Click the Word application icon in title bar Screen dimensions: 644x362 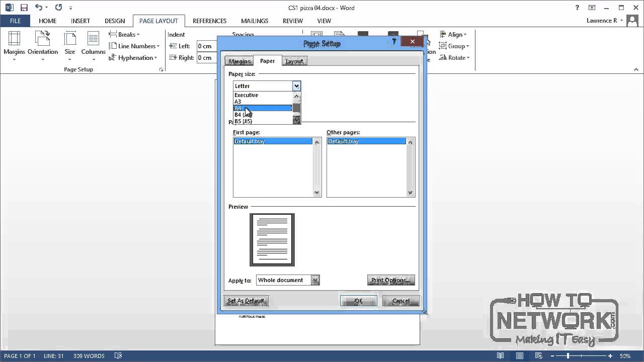click(x=9, y=8)
